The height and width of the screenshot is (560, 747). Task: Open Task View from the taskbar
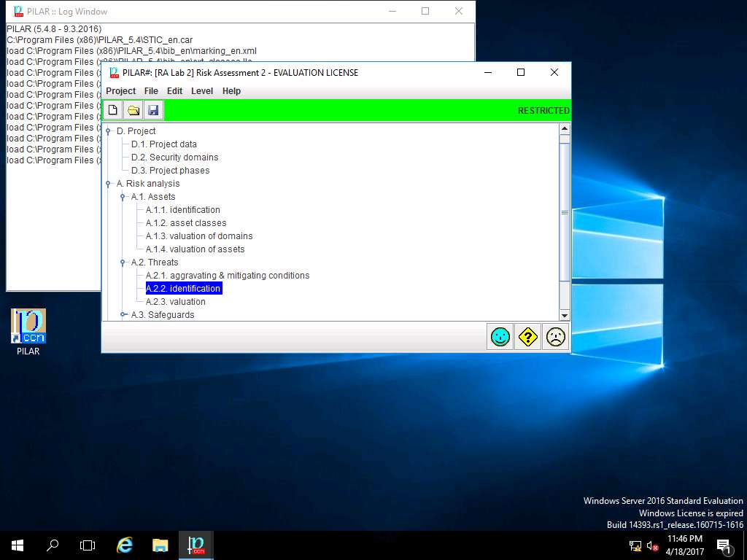(88, 545)
